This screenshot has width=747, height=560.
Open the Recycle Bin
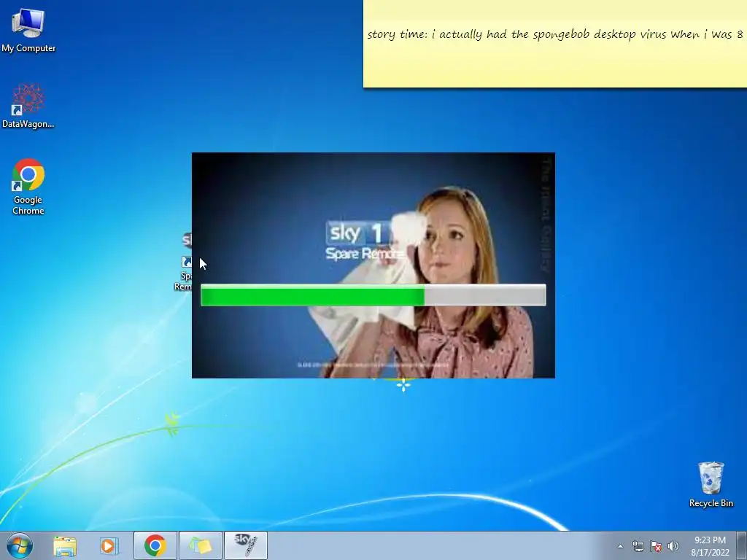(711, 484)
